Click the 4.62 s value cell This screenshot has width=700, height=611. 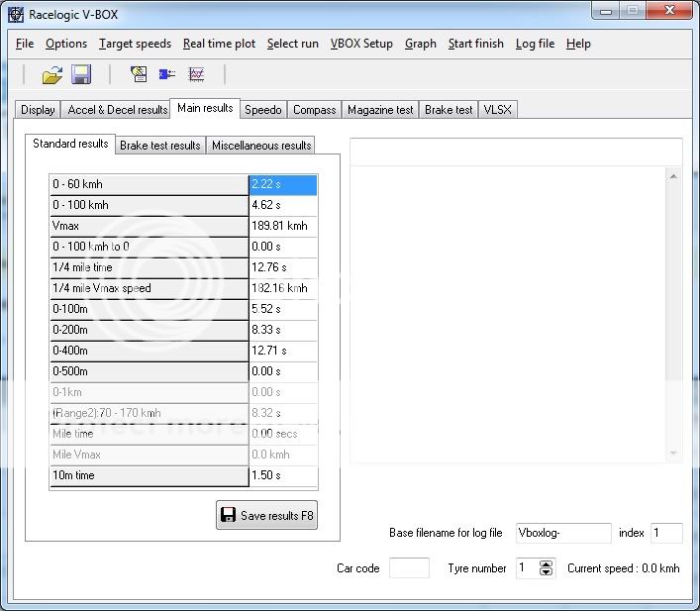(x=283, y=205)
